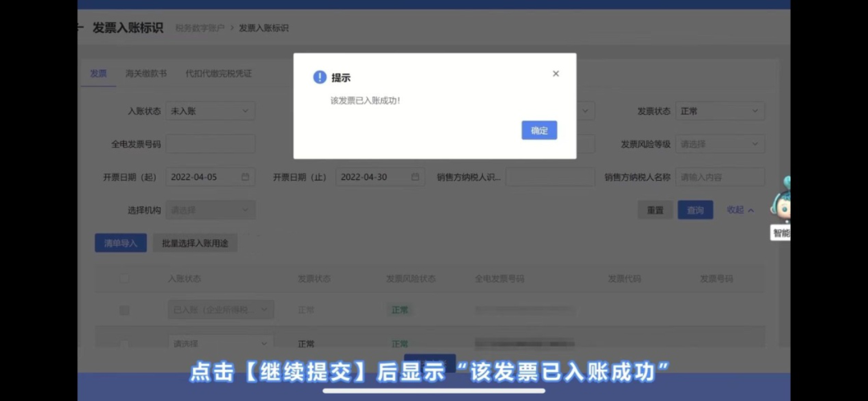
Task: Switch to the 海关缴款书 tab
Action: [x=145, y=73]
